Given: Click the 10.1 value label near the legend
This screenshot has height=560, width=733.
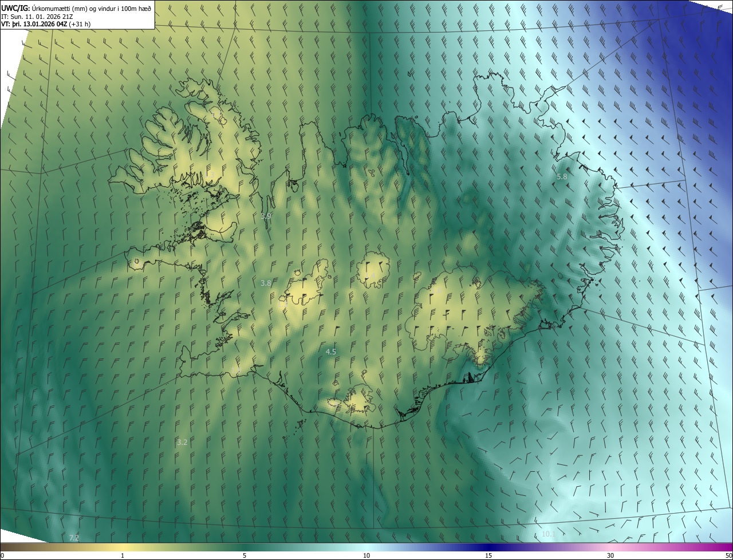Looking at the screenshot, I should (549, 534).
